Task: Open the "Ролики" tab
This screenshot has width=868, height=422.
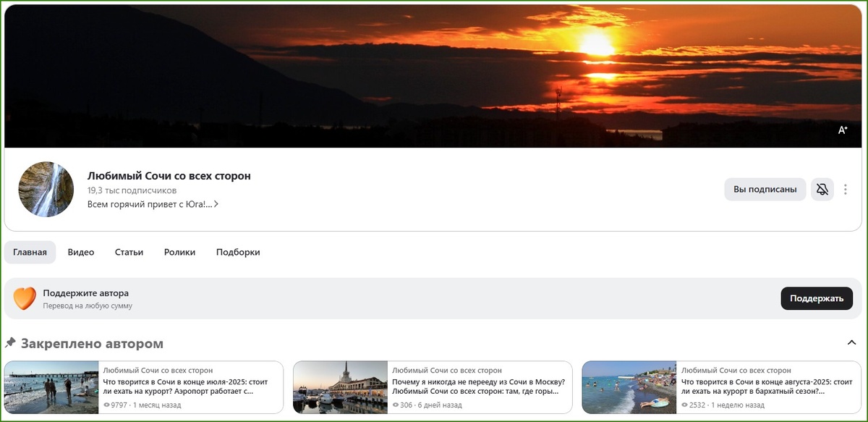Action: 179,253
